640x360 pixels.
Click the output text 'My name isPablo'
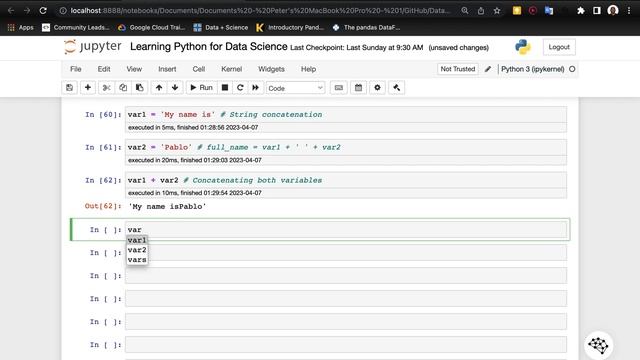point(167,207)
